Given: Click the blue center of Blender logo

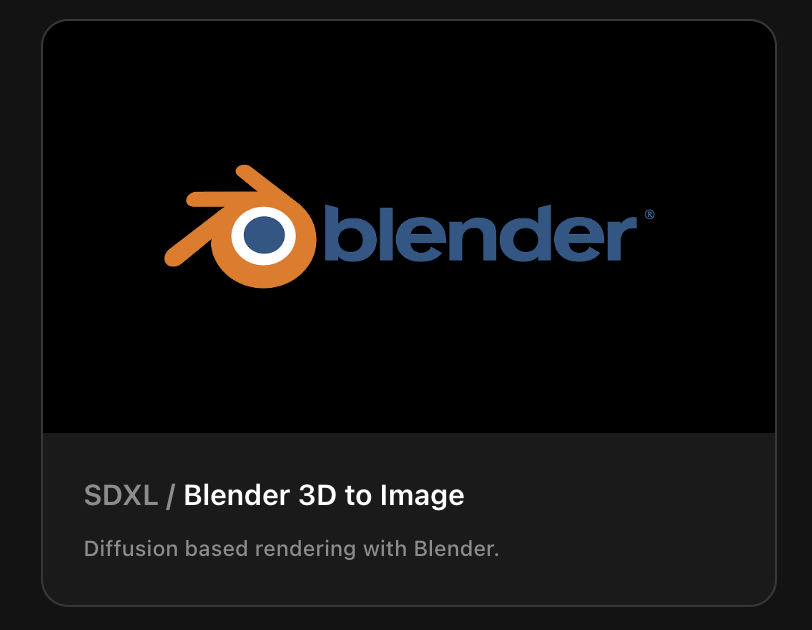Looking at the screenshot, I should coord(264,235).
